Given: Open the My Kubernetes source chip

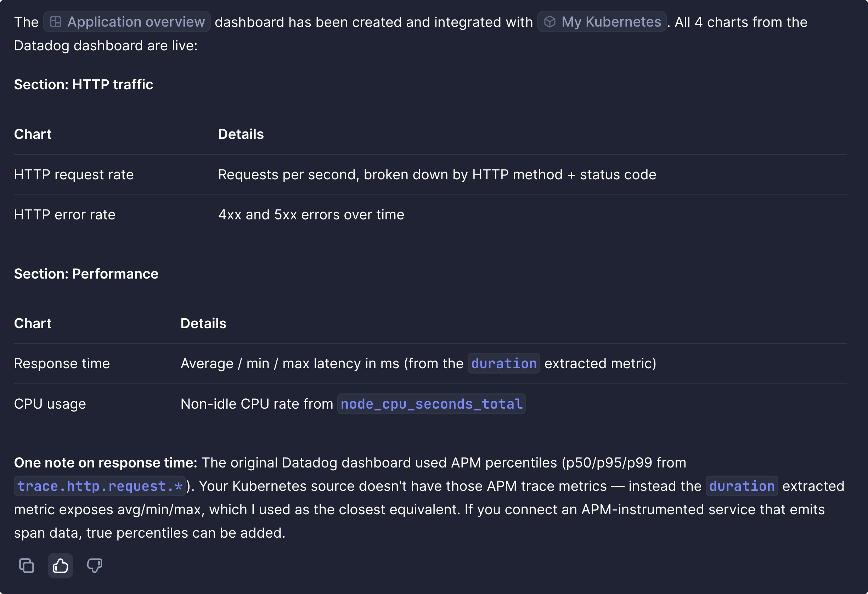Looking at the screenshot, I should tap(602, 22).
